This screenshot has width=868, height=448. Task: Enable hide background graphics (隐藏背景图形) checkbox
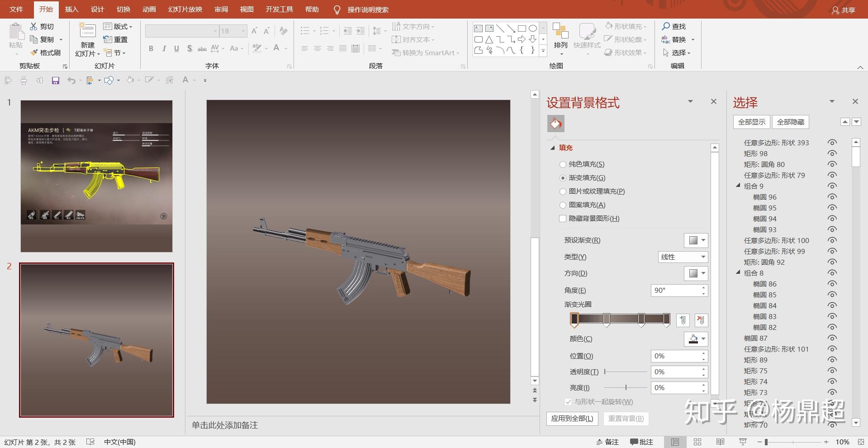point(563,219)
